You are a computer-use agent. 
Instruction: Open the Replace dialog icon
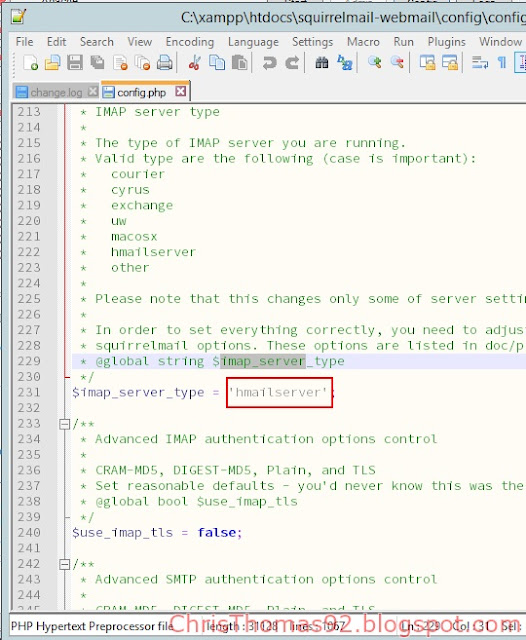click(345, 63)
